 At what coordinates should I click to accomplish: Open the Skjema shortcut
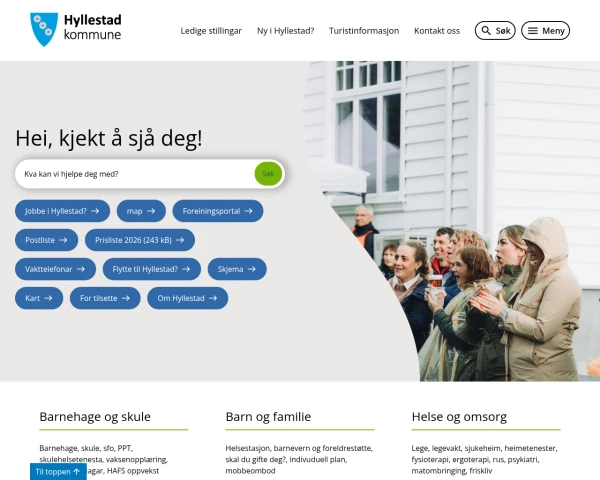pos(237,269)
